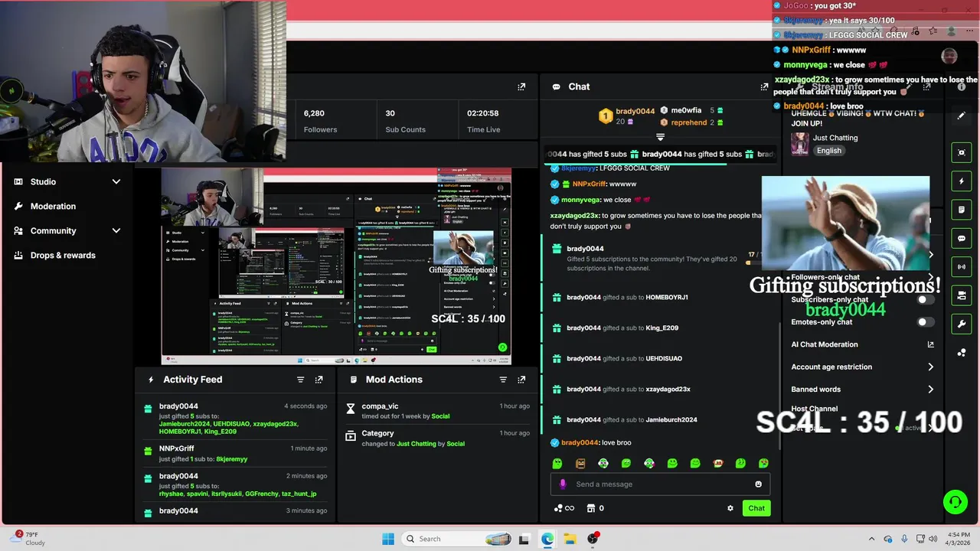
Task: Select the Community sidebar item
Action: pos(53,231)
